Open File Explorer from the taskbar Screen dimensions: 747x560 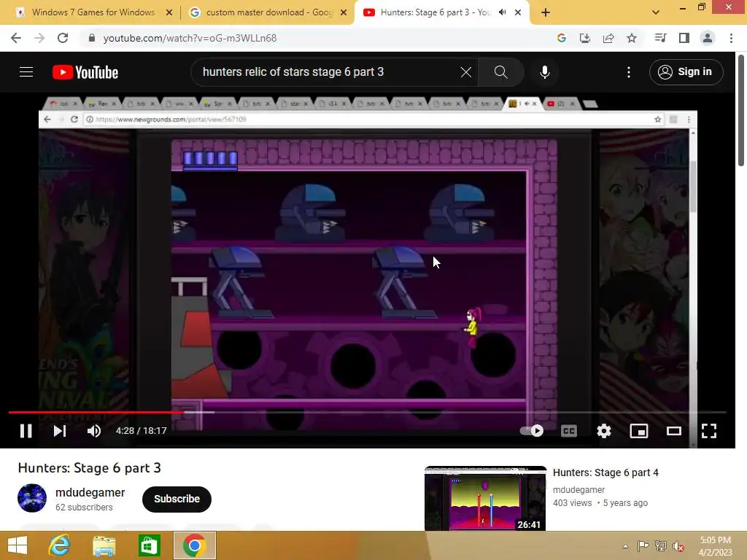(104, 545)
